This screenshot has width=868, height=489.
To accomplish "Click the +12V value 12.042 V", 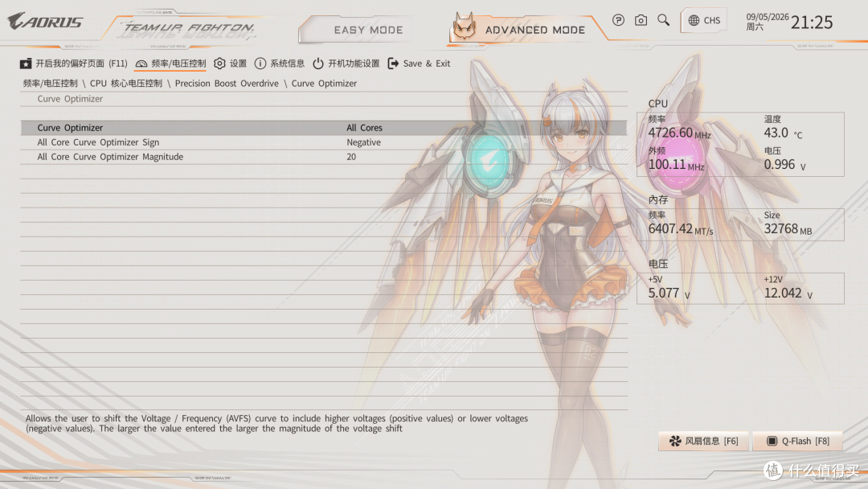I will 788,293.
